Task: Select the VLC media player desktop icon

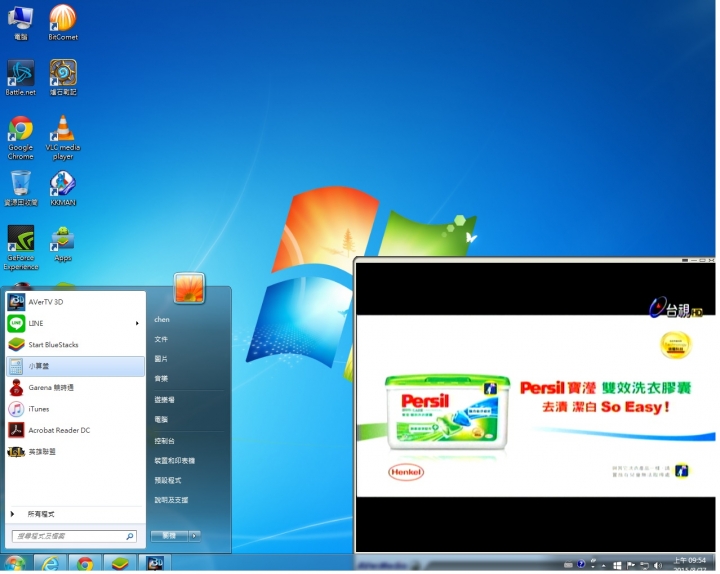Action: point(63,138)
